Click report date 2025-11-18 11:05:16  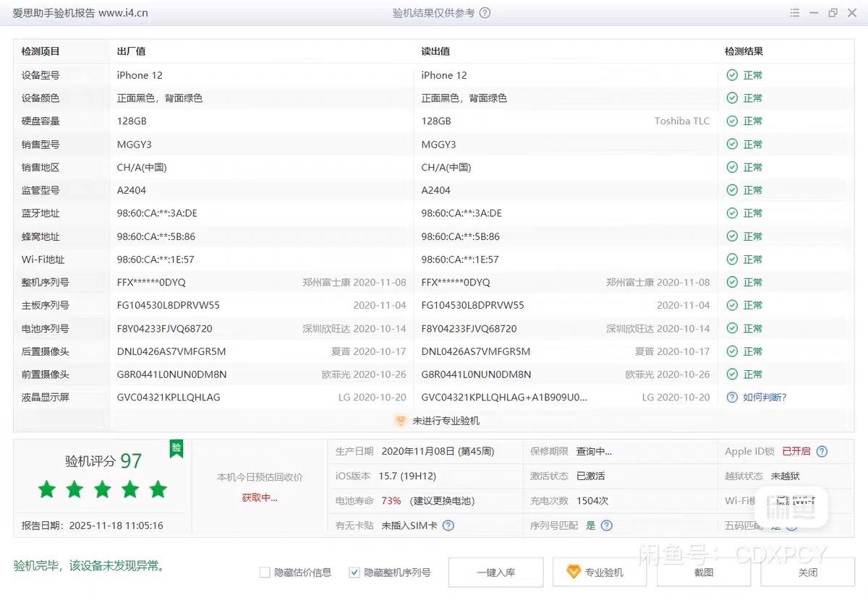[116, 526]
